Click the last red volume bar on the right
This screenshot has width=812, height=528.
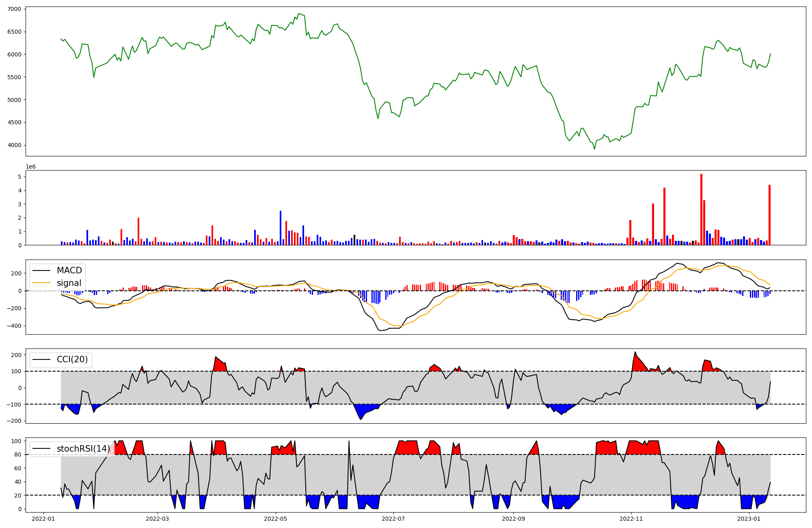point(769,214)
